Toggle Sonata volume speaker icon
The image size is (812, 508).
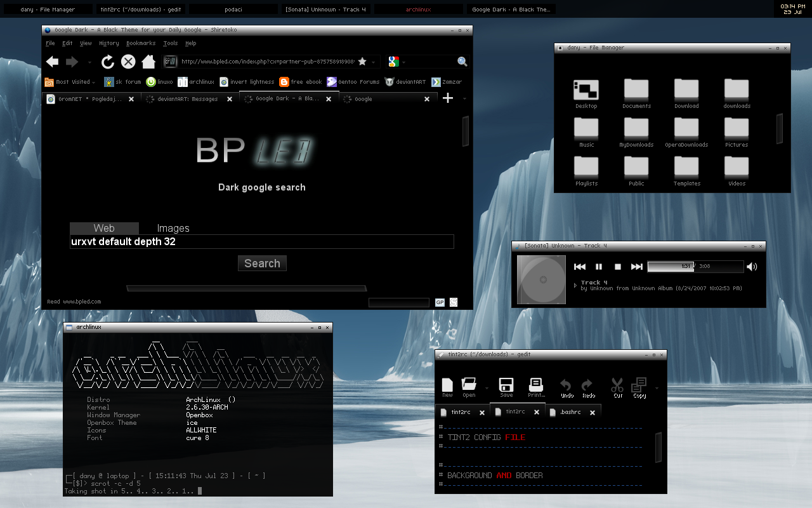pos(752,267)
